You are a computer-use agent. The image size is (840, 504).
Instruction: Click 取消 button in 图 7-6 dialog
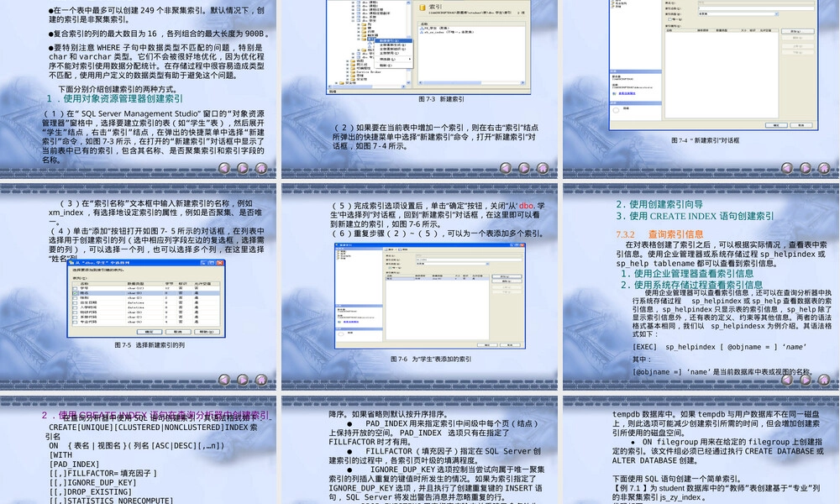point(510,345)
